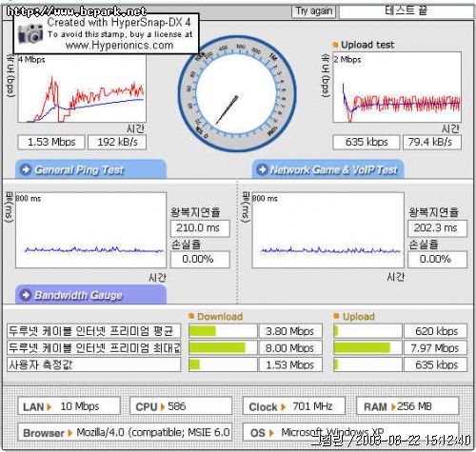The image size is (476, 452).
Task: Click the Download label in Bandwidth Gauge
Action: (220, 316)
